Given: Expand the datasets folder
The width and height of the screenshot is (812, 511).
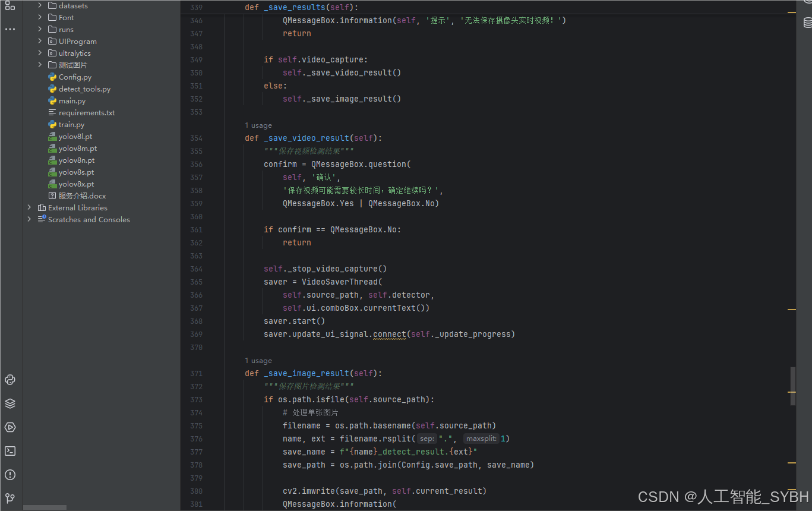Looking at the screenshot, I should (x=40, y=5).
